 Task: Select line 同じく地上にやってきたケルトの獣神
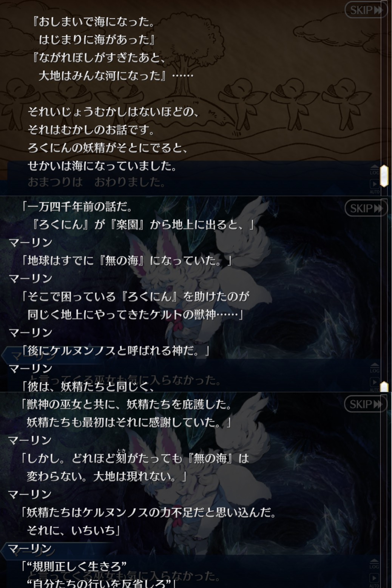click(x=135, y=314)
